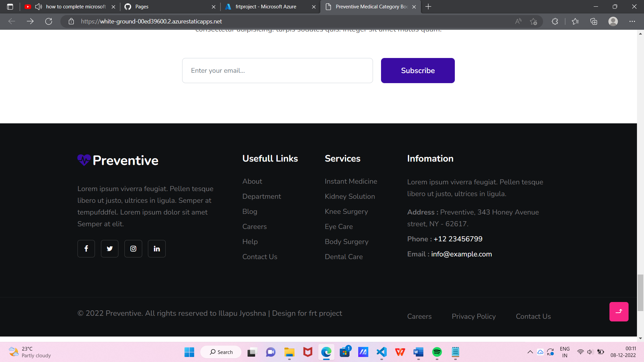Screen dimensions: 644x362
Task: Activate Read aloud in the address bar
Action: point(518,21)
